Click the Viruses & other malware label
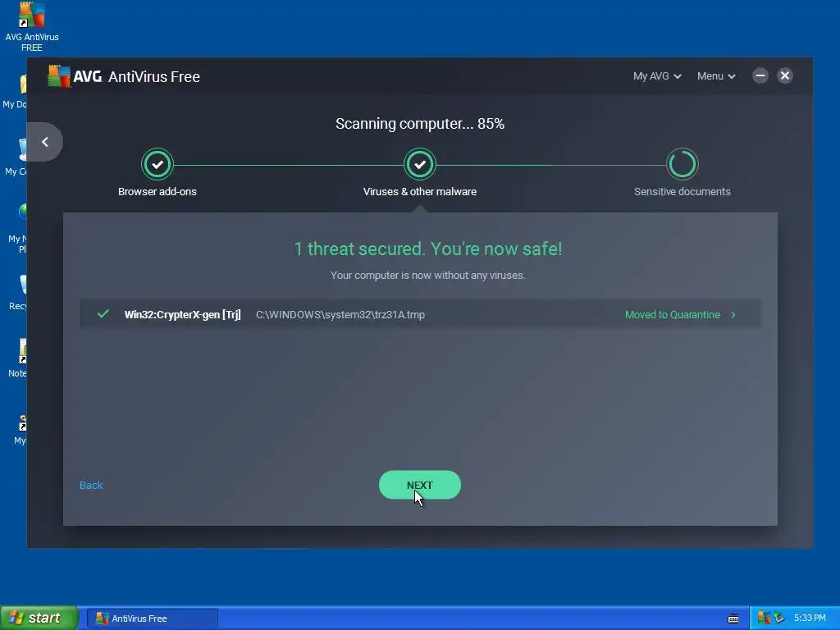 tap(420, 192)
